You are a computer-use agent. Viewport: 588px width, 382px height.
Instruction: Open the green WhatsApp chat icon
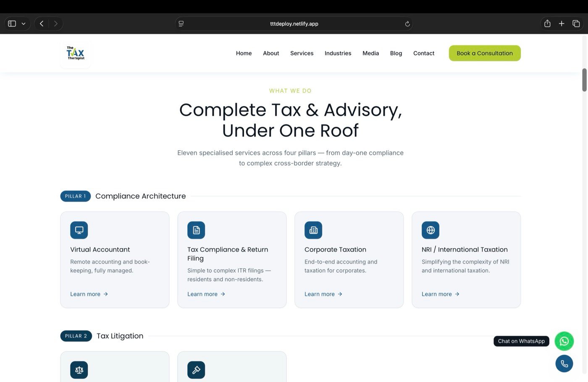coord(564,341)
